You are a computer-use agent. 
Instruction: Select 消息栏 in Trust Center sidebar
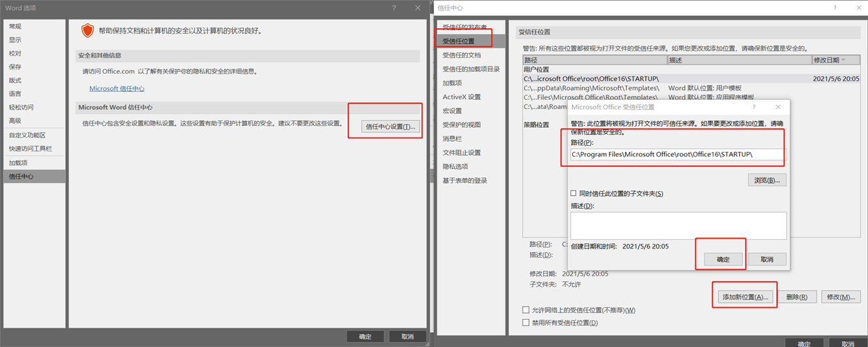tap(470, 138)
